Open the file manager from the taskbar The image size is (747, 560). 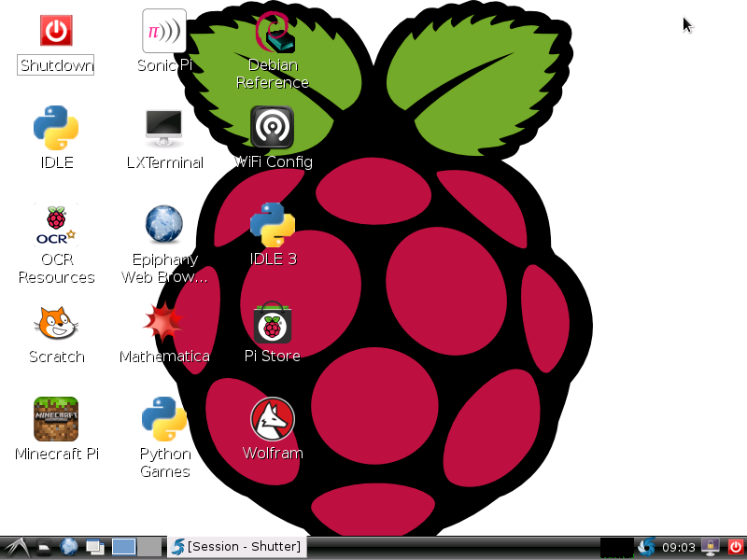44,548
